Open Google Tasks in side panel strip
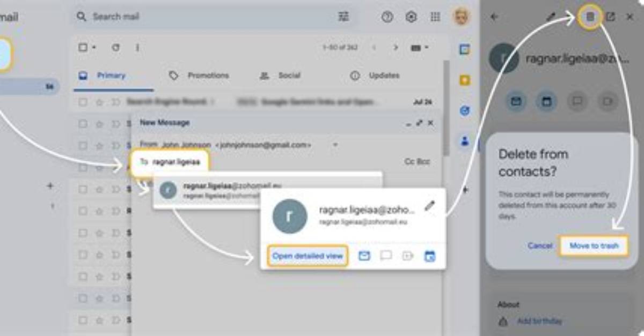The width and height of the screenshot is (644, 336). click(x=465, y=111)
